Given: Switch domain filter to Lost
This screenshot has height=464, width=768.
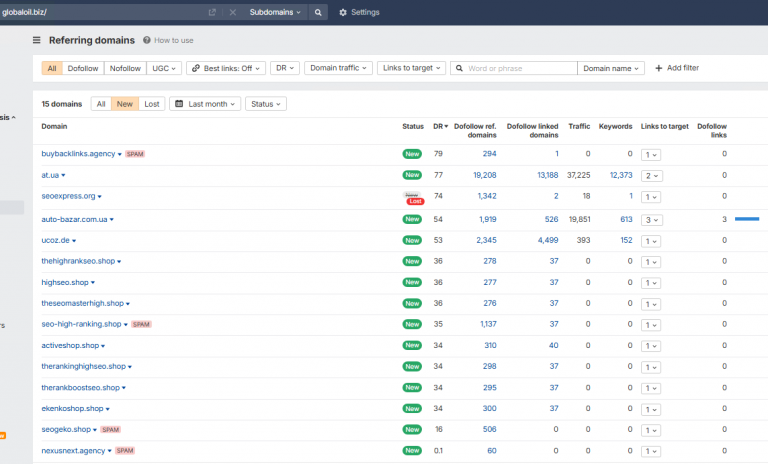Looking at the screenshot, I should (152, 104).
